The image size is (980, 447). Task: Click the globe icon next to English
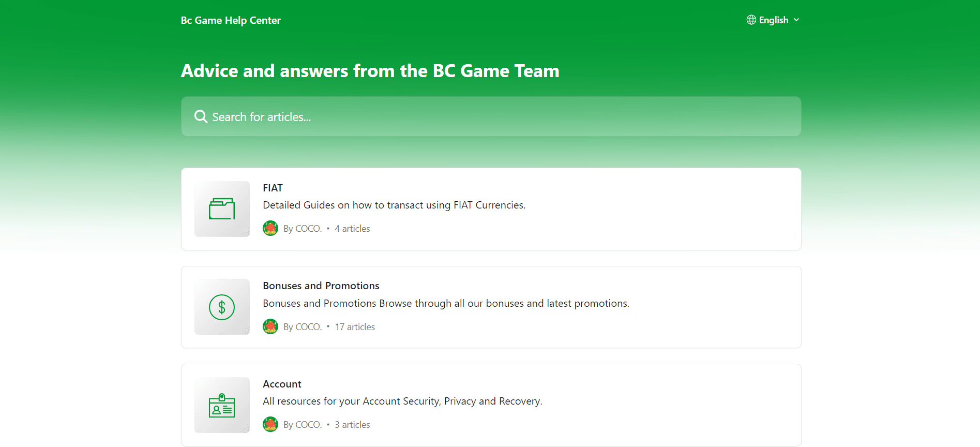(x=751, y=20)
